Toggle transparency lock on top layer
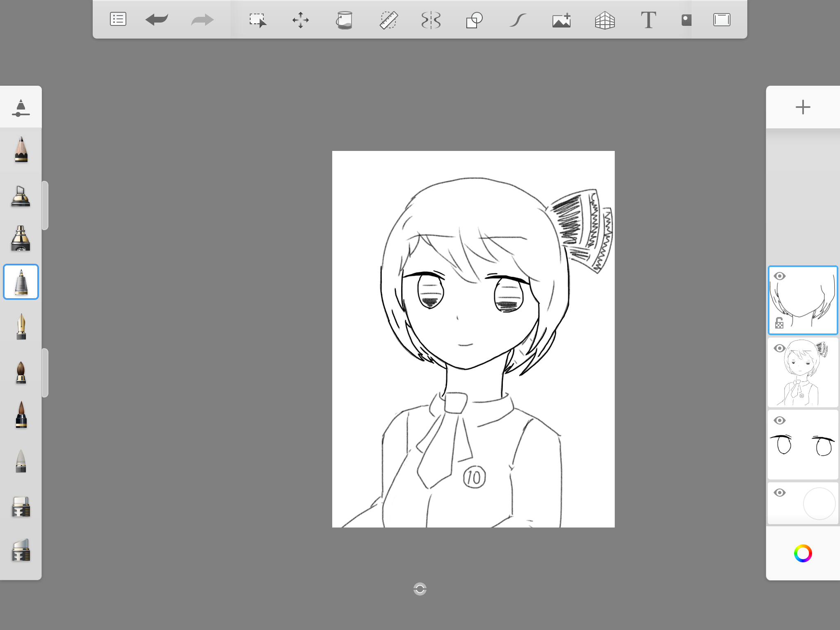 pyautogui.click(x=779, y=323)
